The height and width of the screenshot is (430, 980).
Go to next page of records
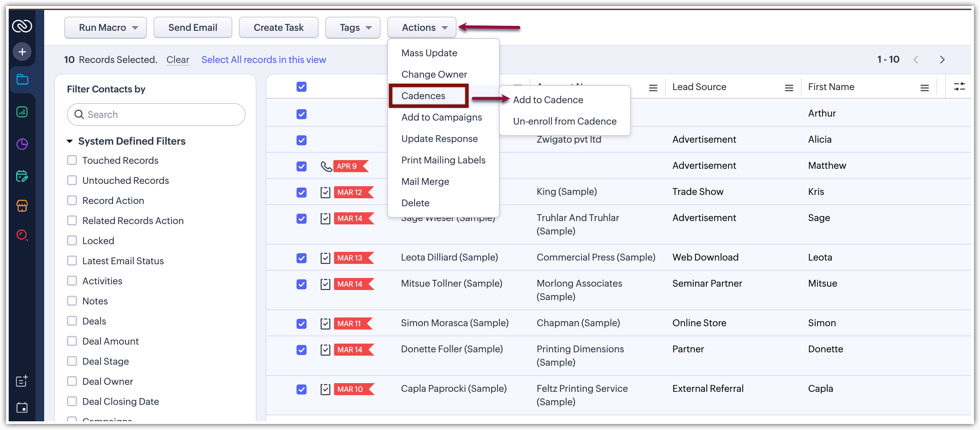point(942,60)
